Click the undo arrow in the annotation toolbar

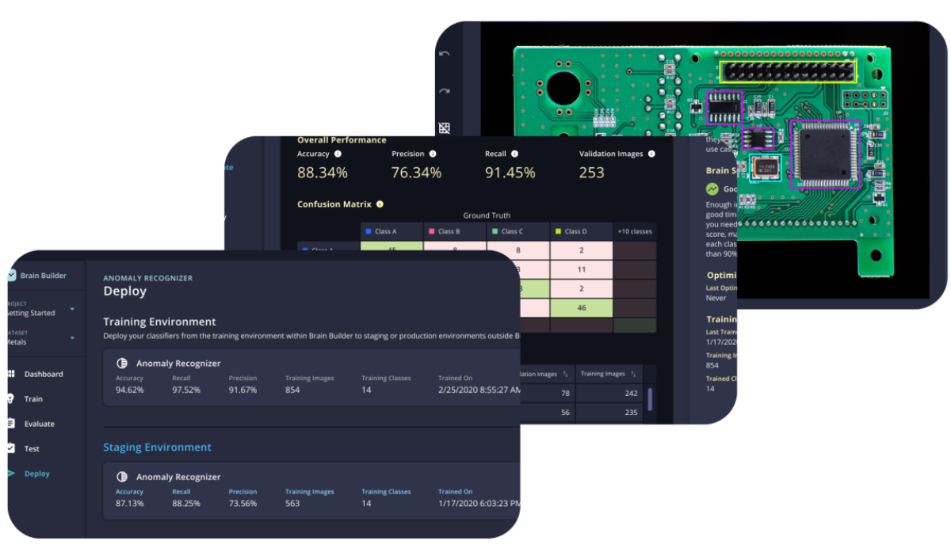coord(444,53)
